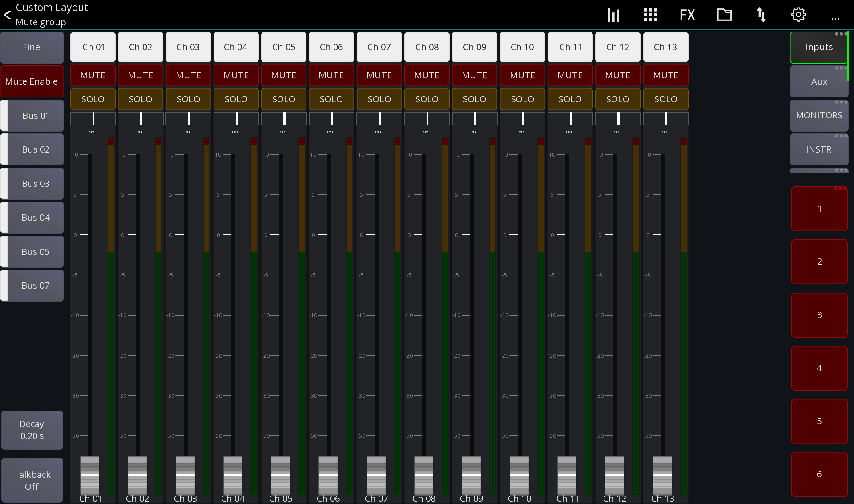This screenshot has width=854, height=504.
Task: Select Bus 03 send
Action: pos(32,184)
